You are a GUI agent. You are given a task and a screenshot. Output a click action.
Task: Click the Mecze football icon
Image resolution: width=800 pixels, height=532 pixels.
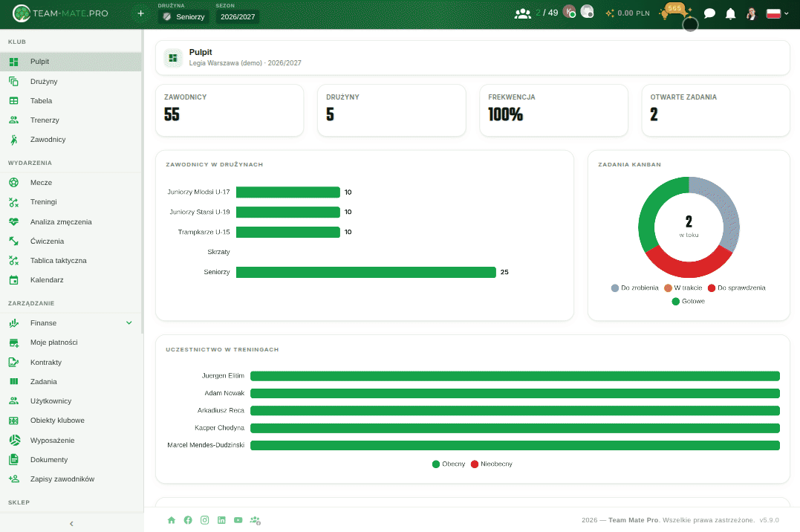[x=14, y=183]
